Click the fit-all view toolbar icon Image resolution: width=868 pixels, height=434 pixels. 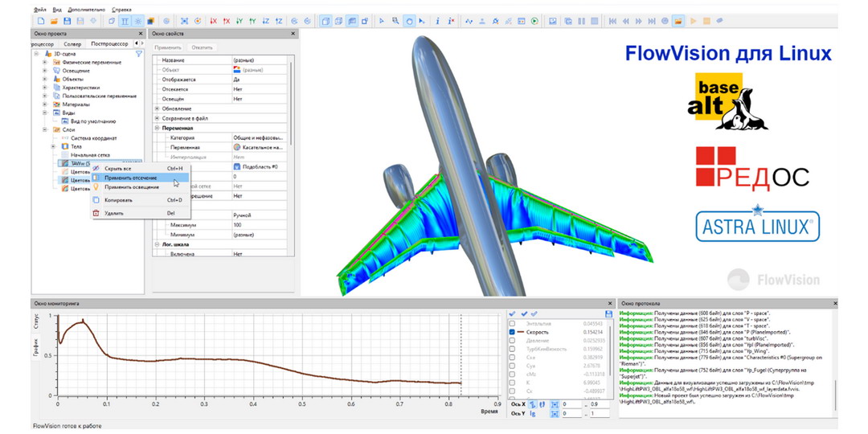tap(184, 21)
